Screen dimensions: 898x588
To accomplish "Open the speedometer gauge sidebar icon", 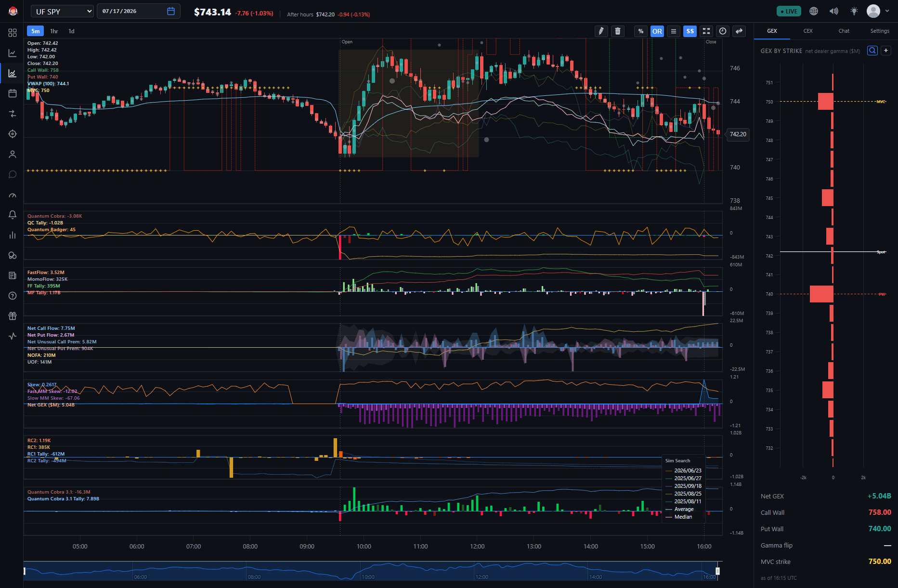I will click(13, 195).
